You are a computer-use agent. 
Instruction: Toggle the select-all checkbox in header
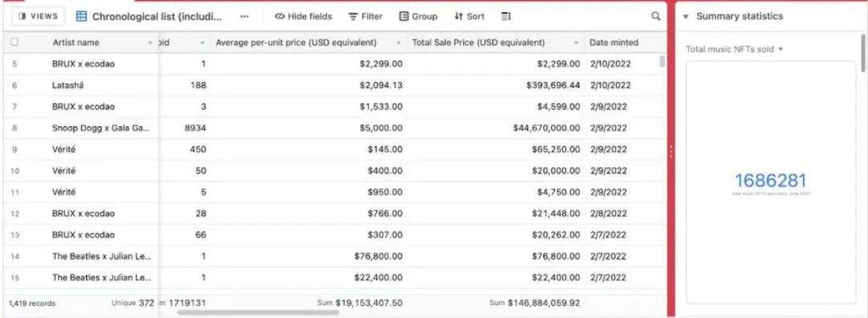coord(14,42)
